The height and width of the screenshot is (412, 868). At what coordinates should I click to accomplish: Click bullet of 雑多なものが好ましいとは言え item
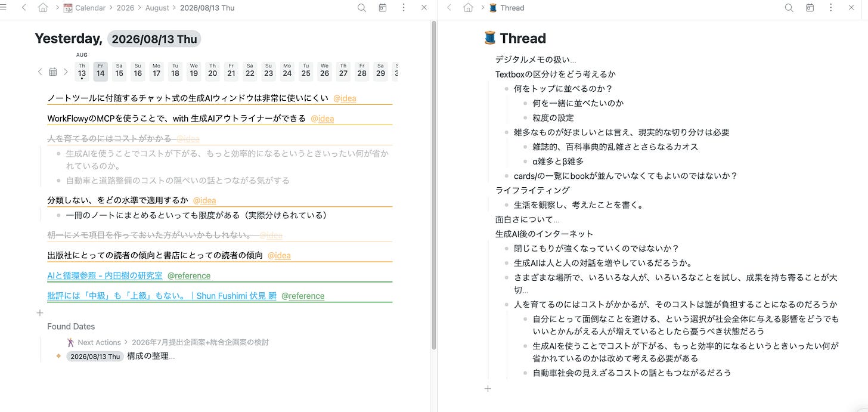[x=506, y=132]
